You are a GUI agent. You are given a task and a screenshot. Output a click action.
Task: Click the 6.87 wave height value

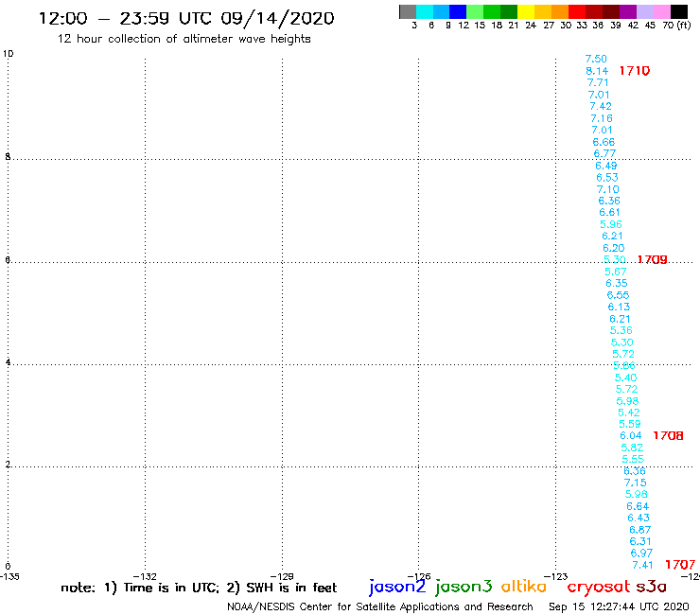pyautogui.click(x=639, y=530)
